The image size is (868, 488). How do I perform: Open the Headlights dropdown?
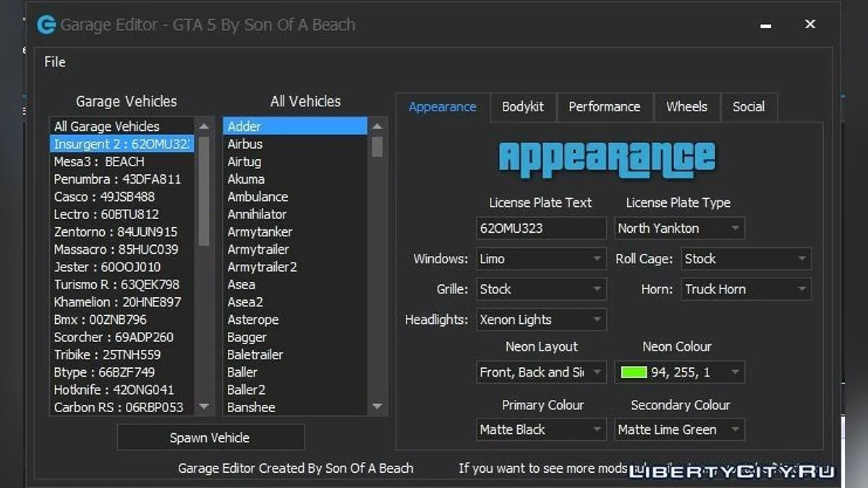pyautogui.click(x=541, y=320)
